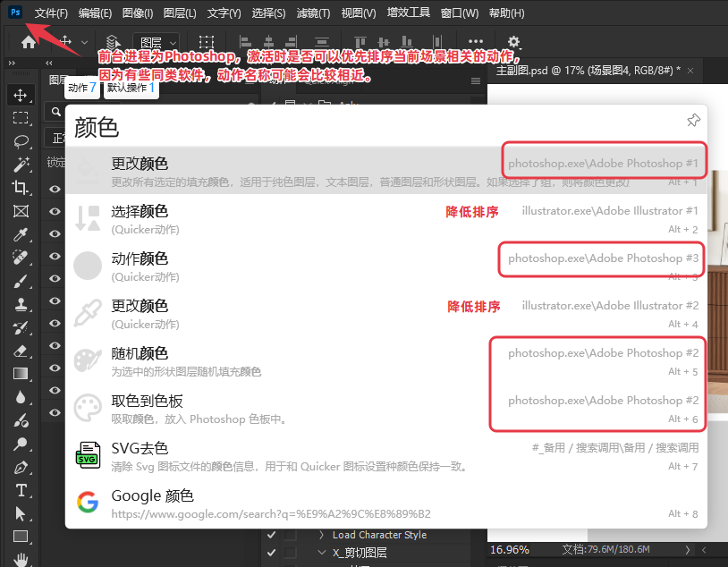Align bottom edges in options bar
This screenshot has height=567, width=728.
pyautogui.click(x=407, y=42)
